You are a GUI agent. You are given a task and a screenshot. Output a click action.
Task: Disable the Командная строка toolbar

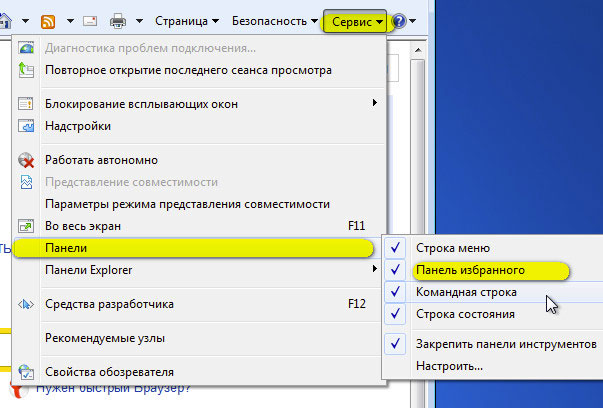pyautogui.click(x=466, y=292)
